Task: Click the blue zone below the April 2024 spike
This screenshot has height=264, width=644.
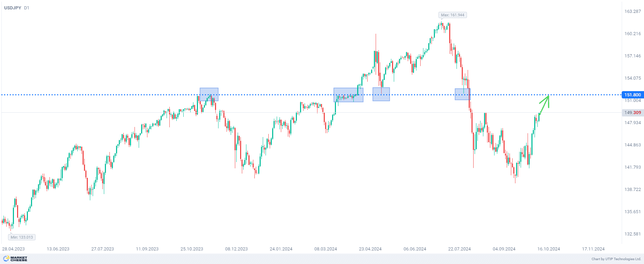Action: (381, 94)
